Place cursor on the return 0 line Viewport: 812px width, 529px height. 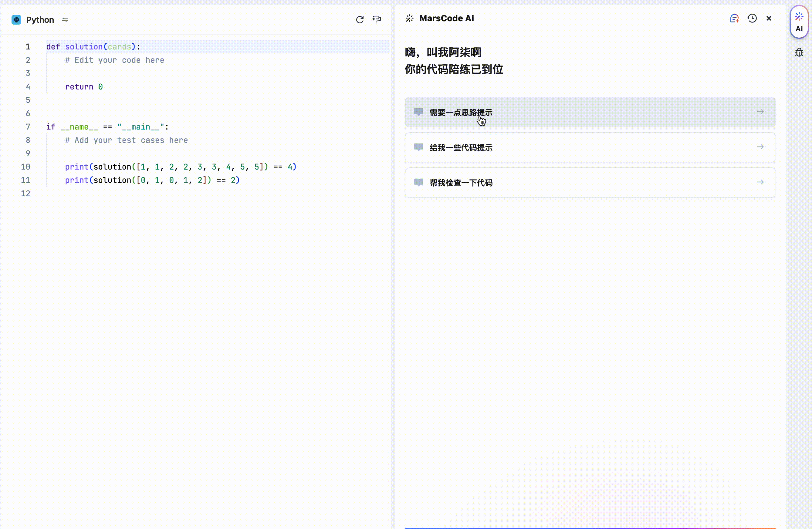click(84, 87)
